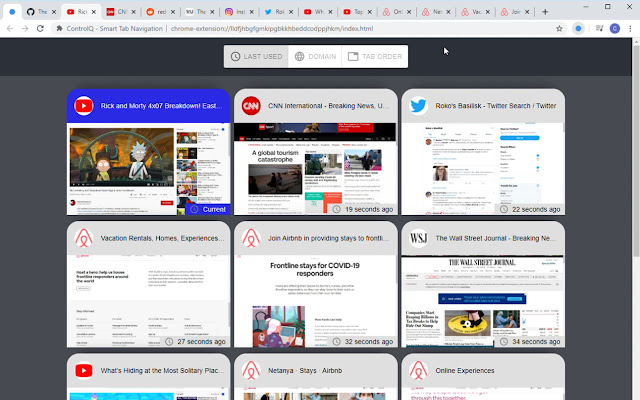Open Roko's Basilisk Twitter Search thumbnail
640x400 pixels.
click(483, 169)
